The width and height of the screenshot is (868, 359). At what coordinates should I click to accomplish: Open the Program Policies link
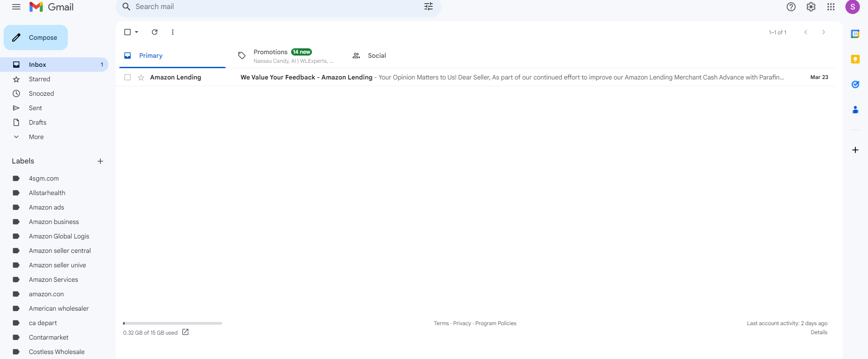pos(496,323)
